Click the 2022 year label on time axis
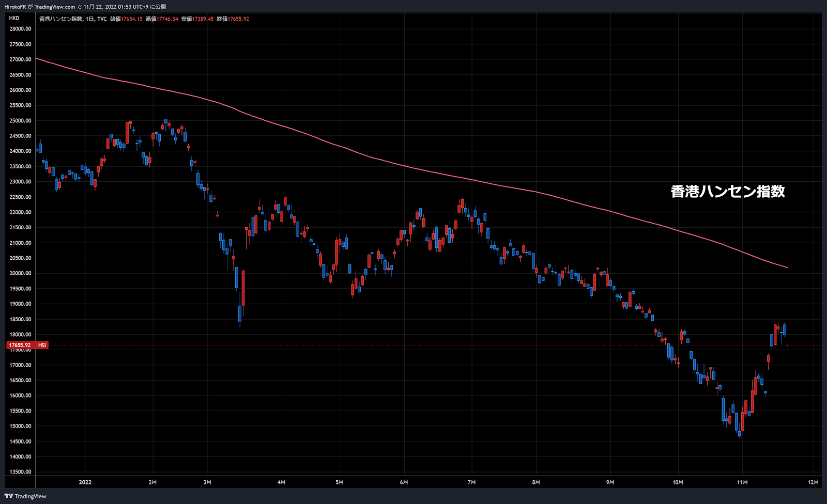This screenshot has width=827, height=504. click(85, 482)
